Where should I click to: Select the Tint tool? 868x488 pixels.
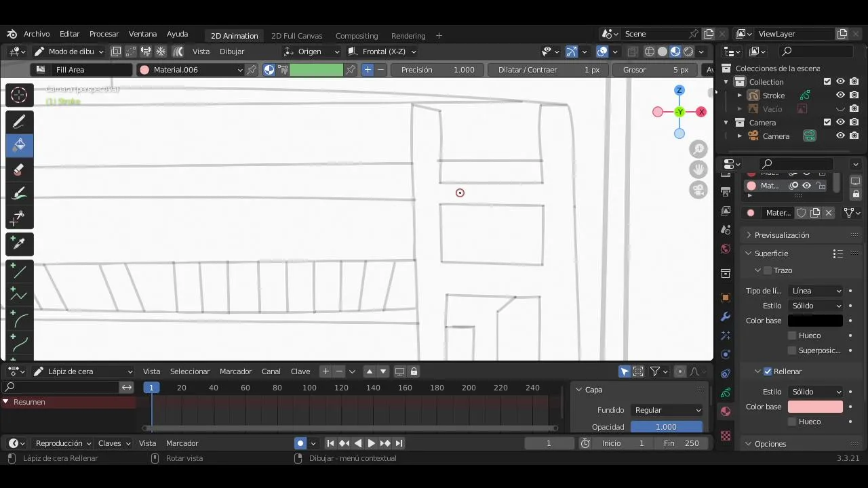pyautogui.click(x=19, y=193)
